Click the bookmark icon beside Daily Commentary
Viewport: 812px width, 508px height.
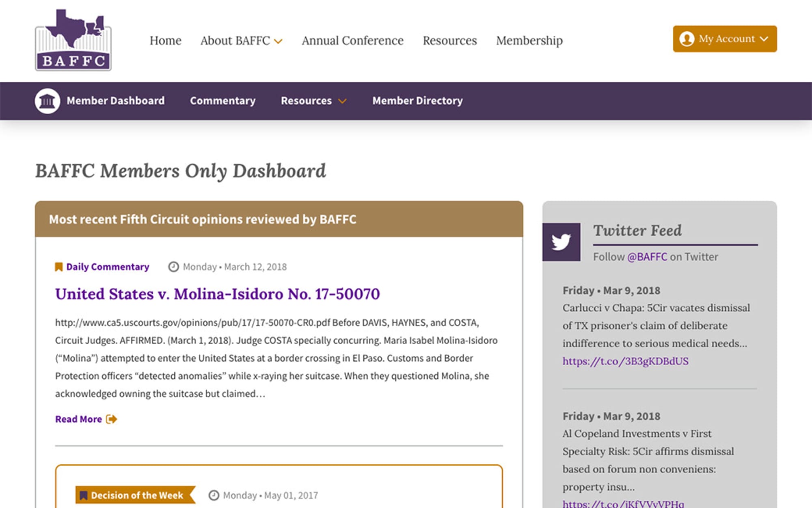[59, 267]
